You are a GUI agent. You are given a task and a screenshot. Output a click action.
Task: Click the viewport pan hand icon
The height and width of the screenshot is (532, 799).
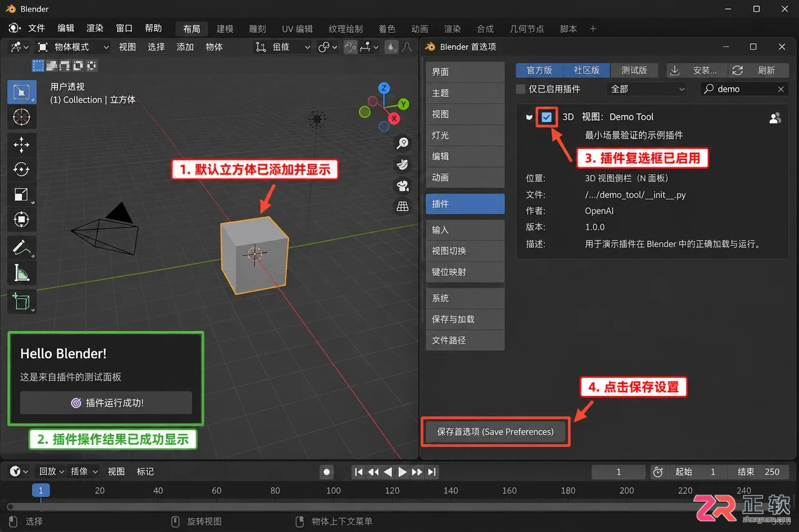coord(403,164)
